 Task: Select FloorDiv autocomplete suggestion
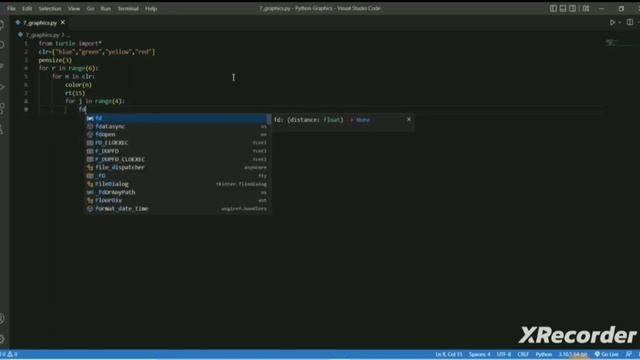click(176, 200)
